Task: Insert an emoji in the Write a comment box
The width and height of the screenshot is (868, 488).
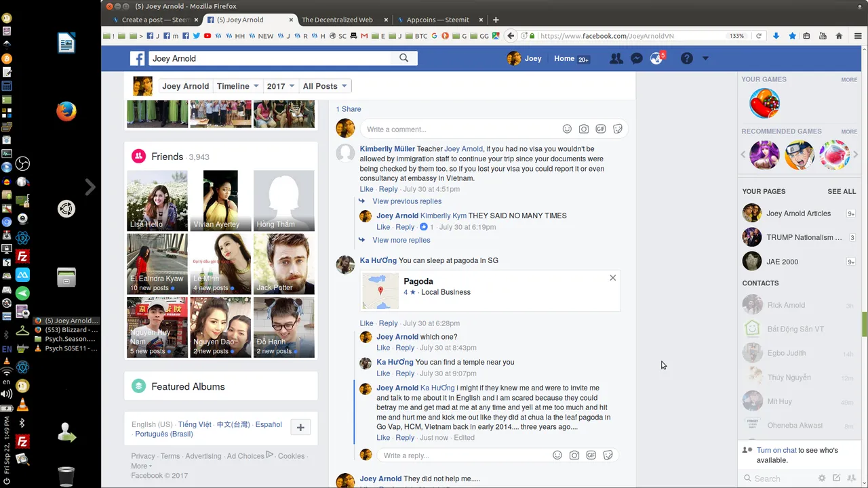Action: [x=567, y=129]
